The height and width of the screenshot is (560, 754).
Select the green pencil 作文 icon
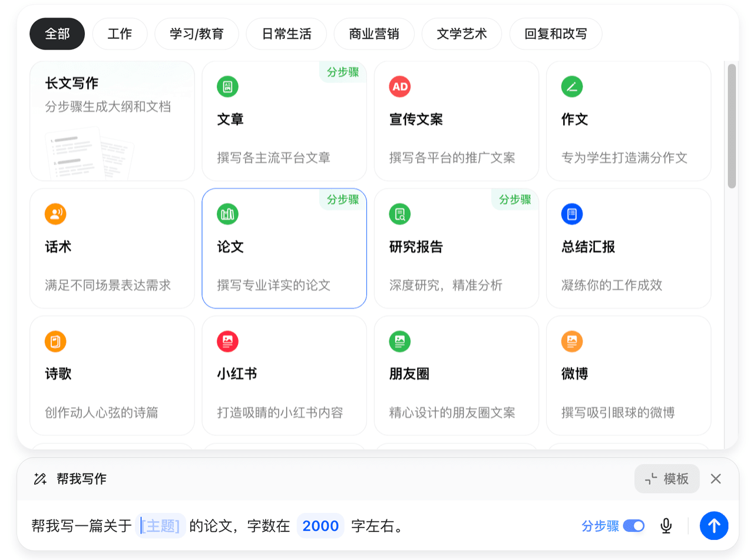coord(571,87)
